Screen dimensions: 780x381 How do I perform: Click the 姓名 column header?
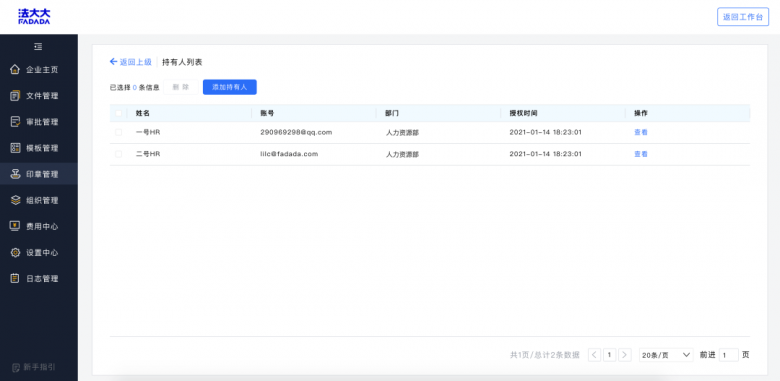point(143,113)
